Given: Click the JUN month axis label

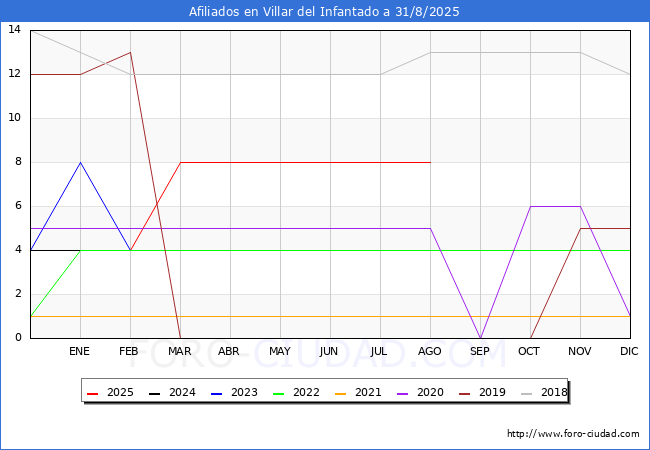Looking at the screenshot, I should (x=329, y=351).
